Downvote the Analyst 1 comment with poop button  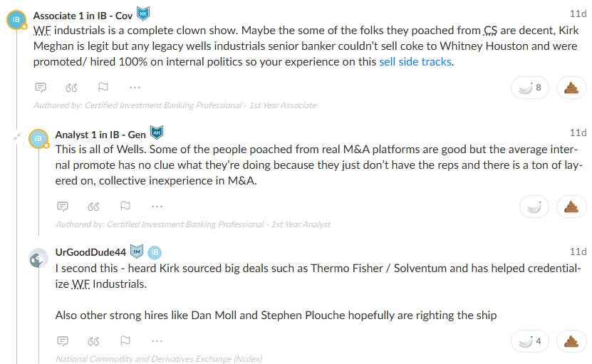571,207
